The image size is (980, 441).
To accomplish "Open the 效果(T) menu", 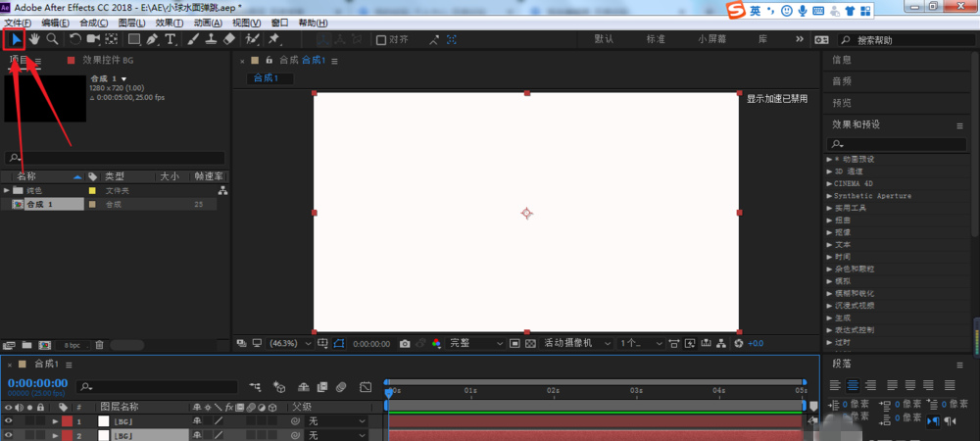I will point(169,23).
